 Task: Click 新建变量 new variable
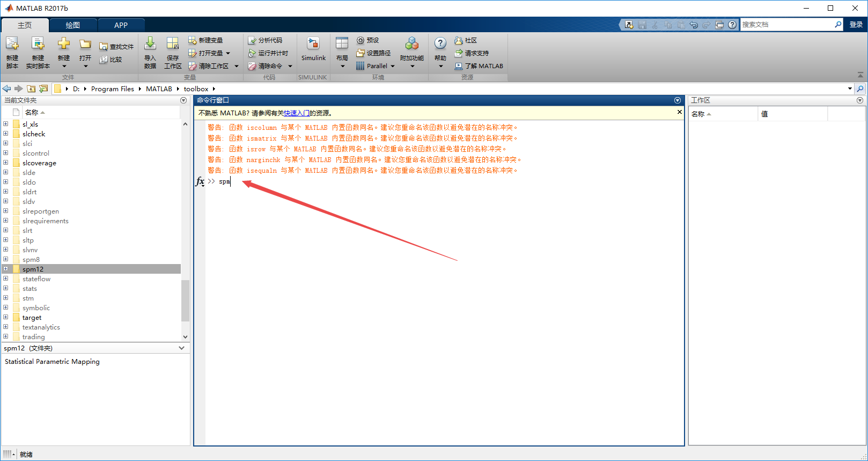[205, 40]
